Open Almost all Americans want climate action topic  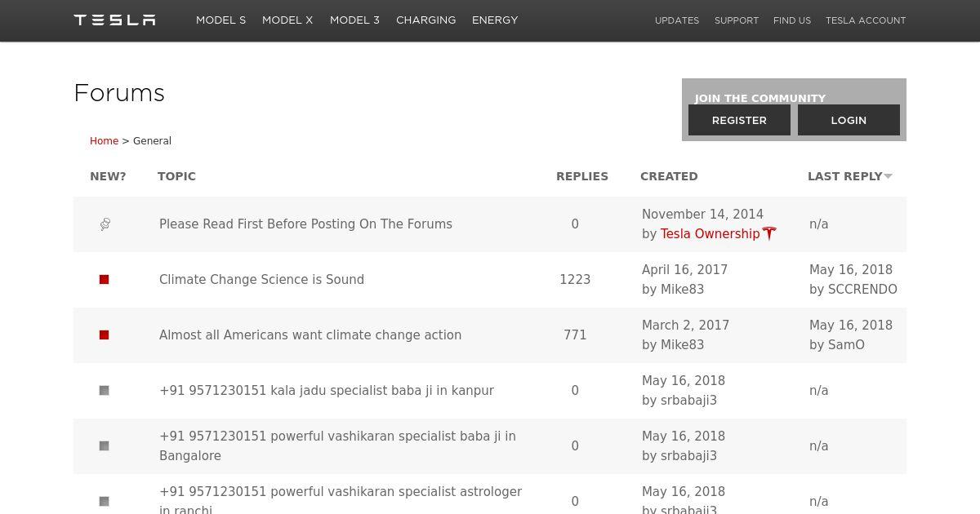pyautogui.click(x=310, y=335)
